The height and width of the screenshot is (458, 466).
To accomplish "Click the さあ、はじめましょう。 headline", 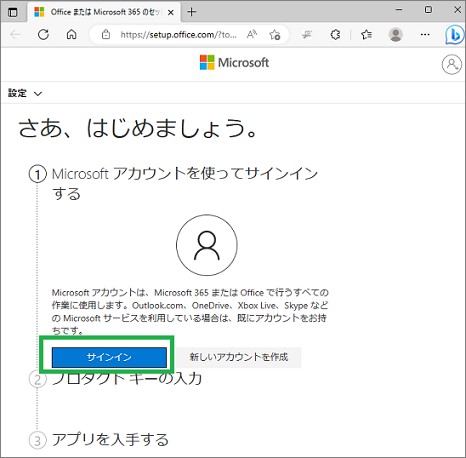I will (x=138, y=129).
